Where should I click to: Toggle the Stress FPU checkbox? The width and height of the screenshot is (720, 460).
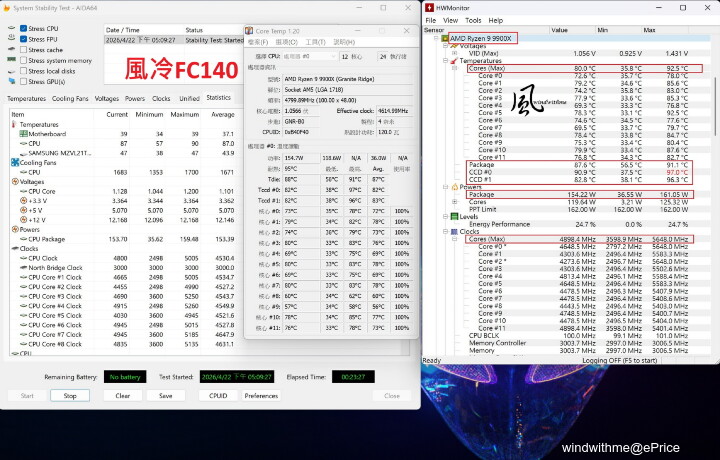(x=23, y=39)
